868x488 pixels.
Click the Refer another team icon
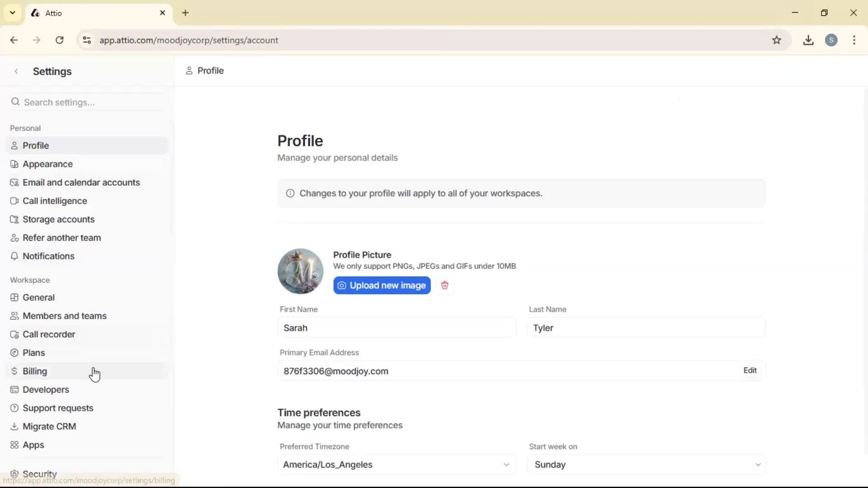(14, 238)
